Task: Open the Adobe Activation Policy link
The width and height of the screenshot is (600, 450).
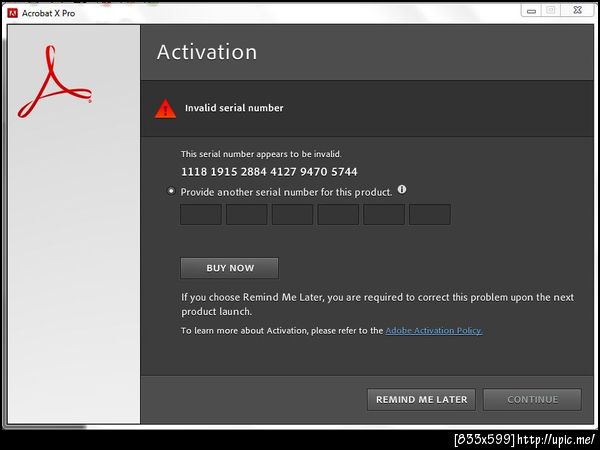Action: 434,331
